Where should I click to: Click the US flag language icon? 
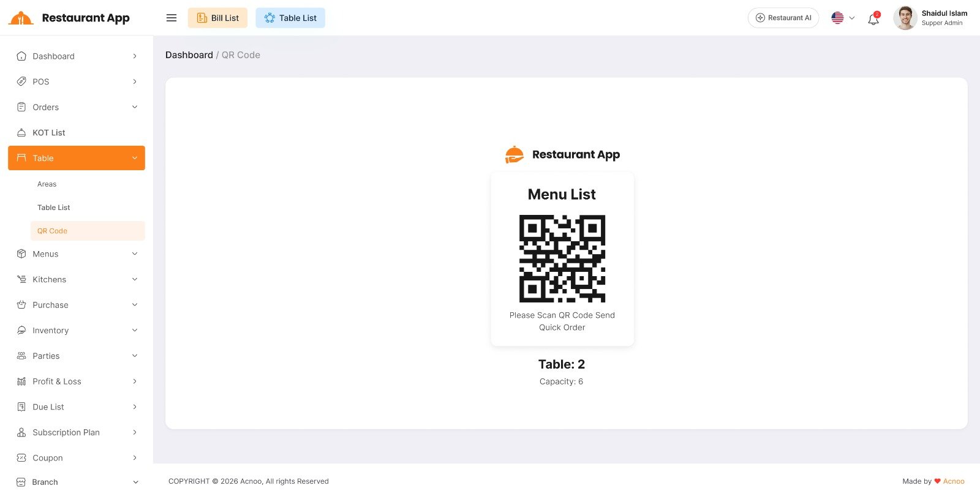837,18
